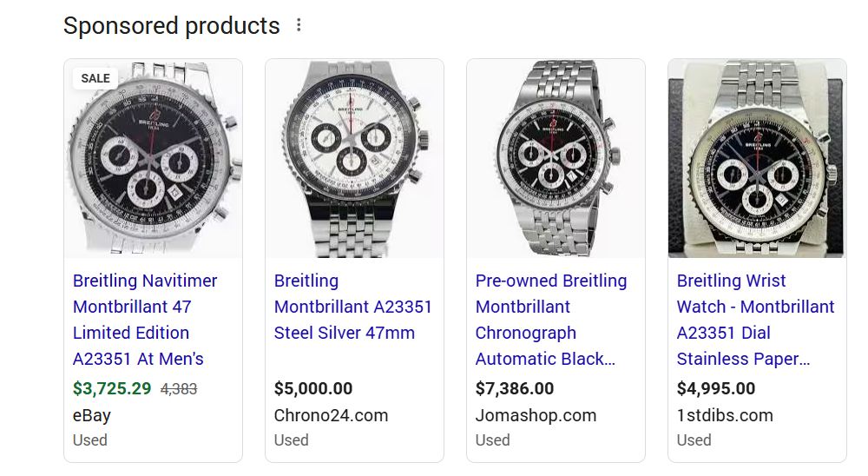Click the Sponsored products heading
The height and width of the screenshot is (476, 868).
point(172,26)
